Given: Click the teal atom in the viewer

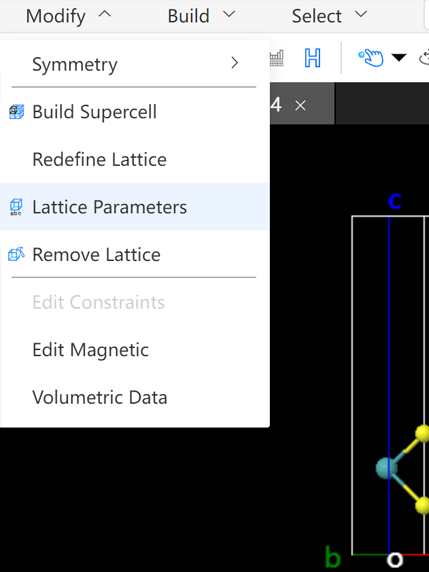Looking at the screenshot, I should click(x=386, y=468).
